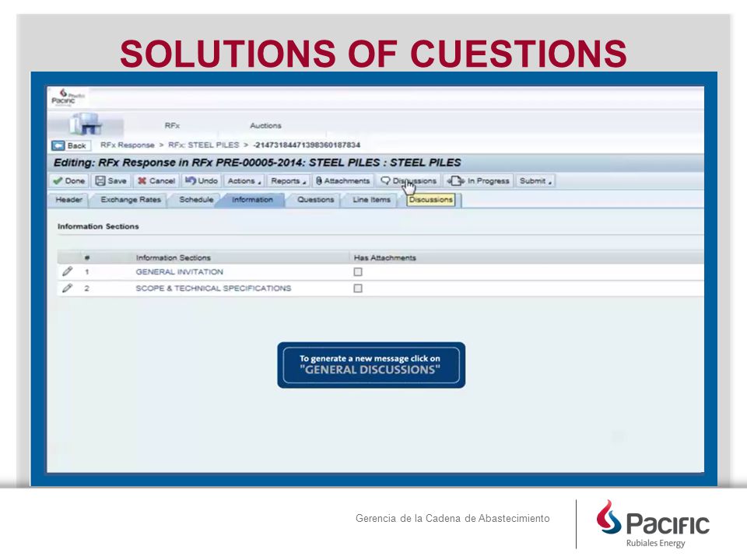
Task: Open the Schedule tab
Action: coord(196,200)
